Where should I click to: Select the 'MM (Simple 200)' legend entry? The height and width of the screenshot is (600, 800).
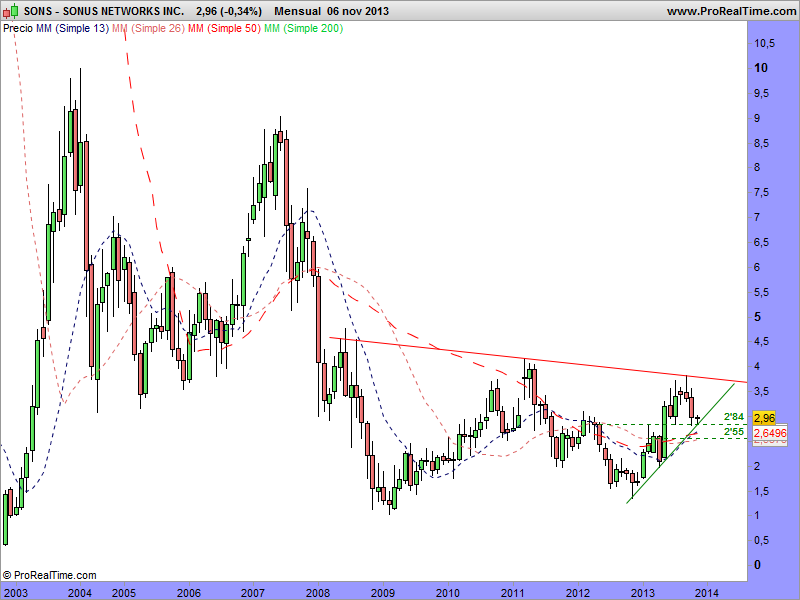pyautogui.click(x=303, y=29)
